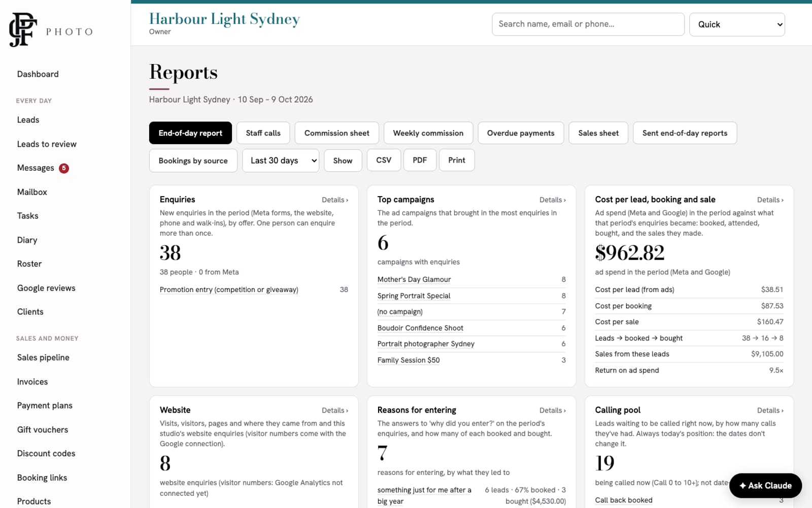Screen dimensions: 812x508
Task: Open Reasons for entering Details link
Action: 553,410
